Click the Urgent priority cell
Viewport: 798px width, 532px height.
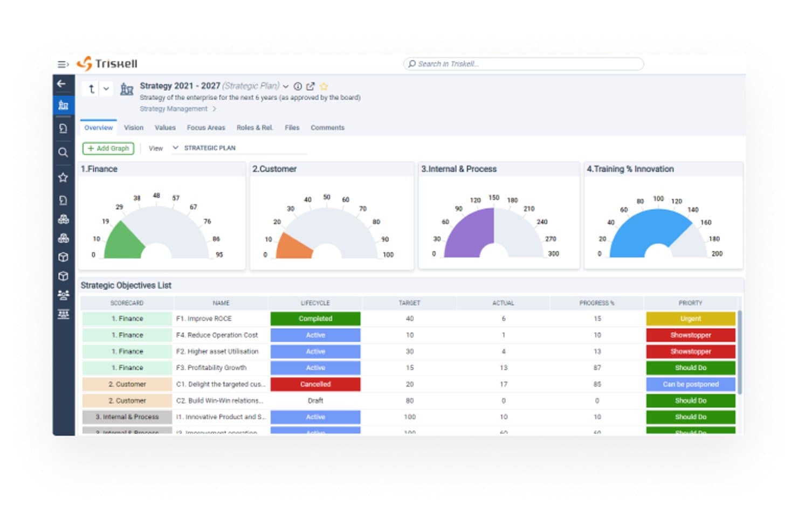[x=691, y=319]
